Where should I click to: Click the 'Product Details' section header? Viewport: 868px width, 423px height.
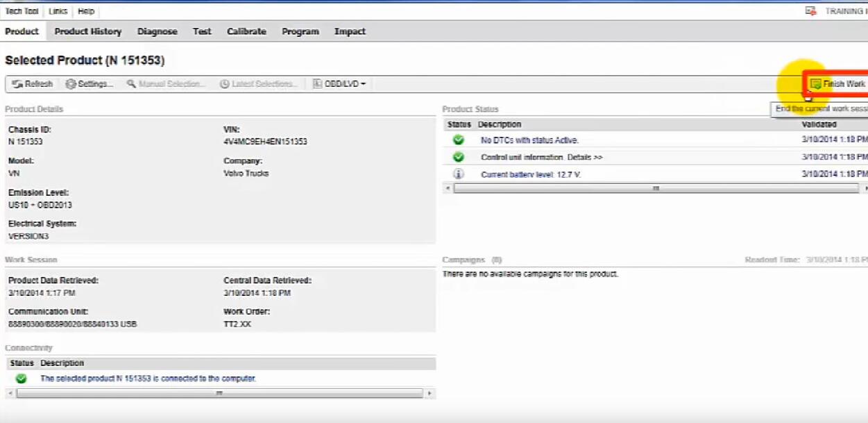coord(34,109)
